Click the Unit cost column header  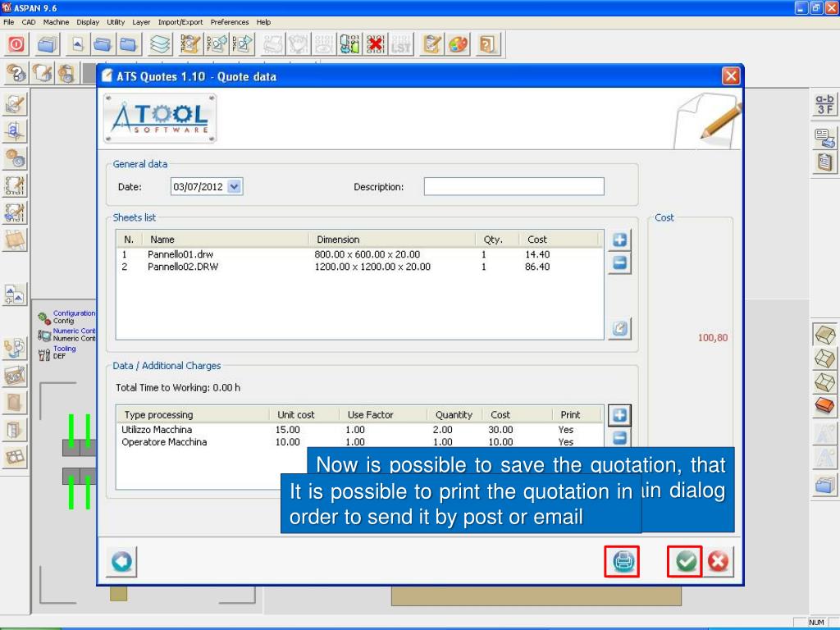[304, 414]
